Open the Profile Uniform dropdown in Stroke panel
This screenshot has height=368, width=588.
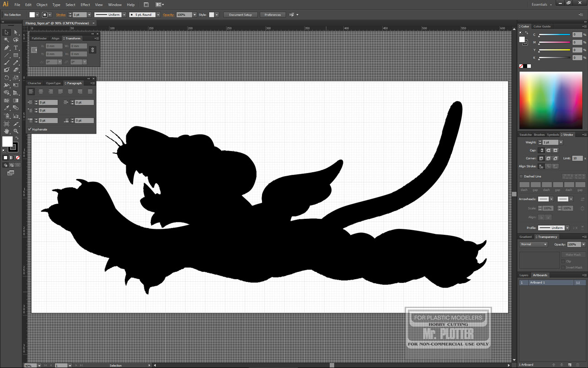coord(567,227)
